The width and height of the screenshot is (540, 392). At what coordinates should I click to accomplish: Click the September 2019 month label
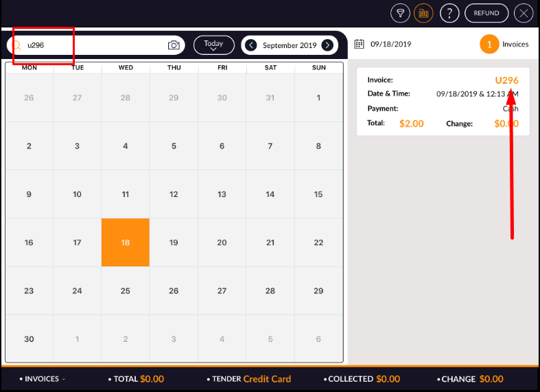tap(290, 45)
